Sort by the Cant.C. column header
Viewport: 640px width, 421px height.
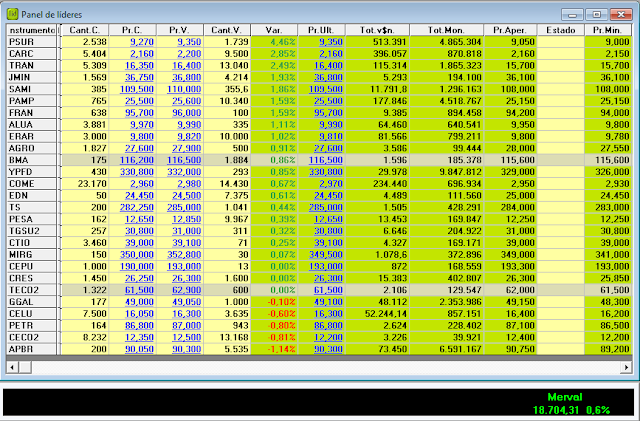click(x=85, y=30)
